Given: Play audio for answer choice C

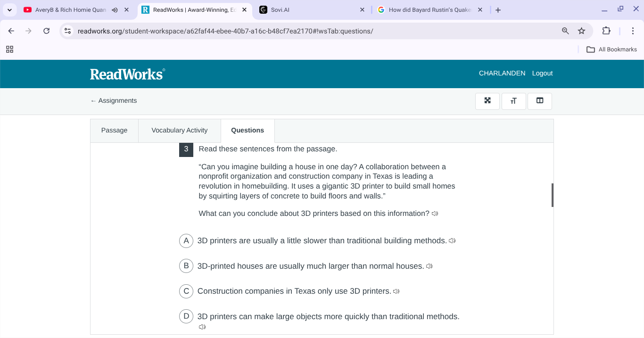Looking at the screenshot, I should tap(396, 291).
